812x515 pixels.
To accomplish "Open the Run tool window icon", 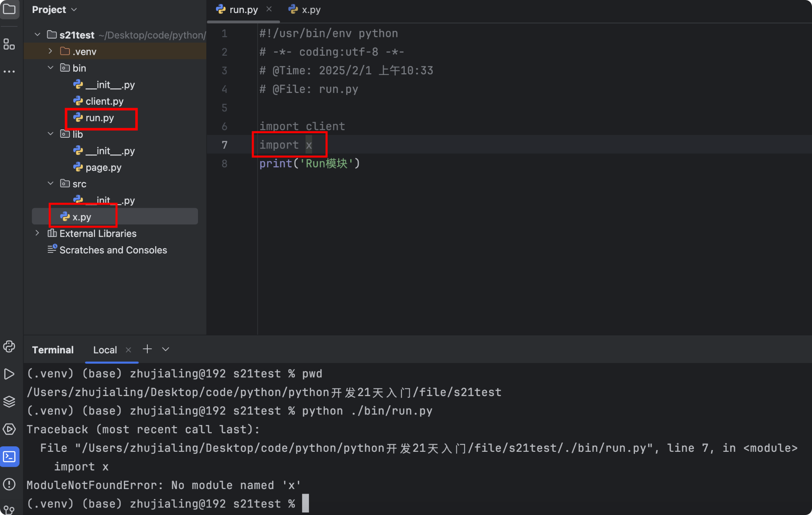I will pyautogui.click(x=9, y=374).
